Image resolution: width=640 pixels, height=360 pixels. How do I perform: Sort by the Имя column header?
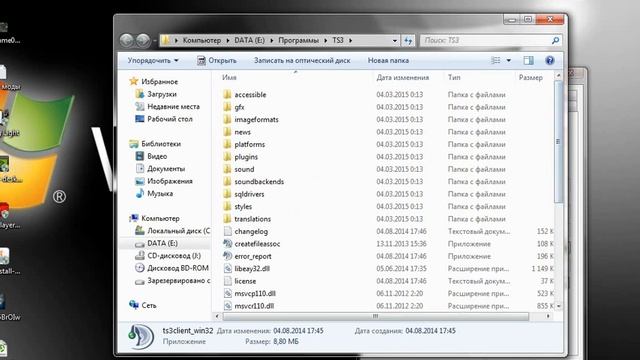pyautogui.click(x=229, y=78)
